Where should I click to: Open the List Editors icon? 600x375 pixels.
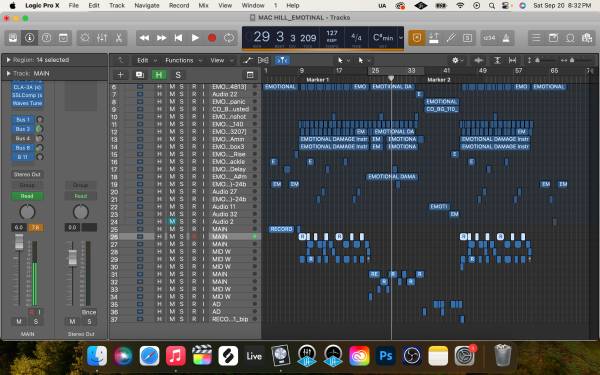click(x=536, y=38)
